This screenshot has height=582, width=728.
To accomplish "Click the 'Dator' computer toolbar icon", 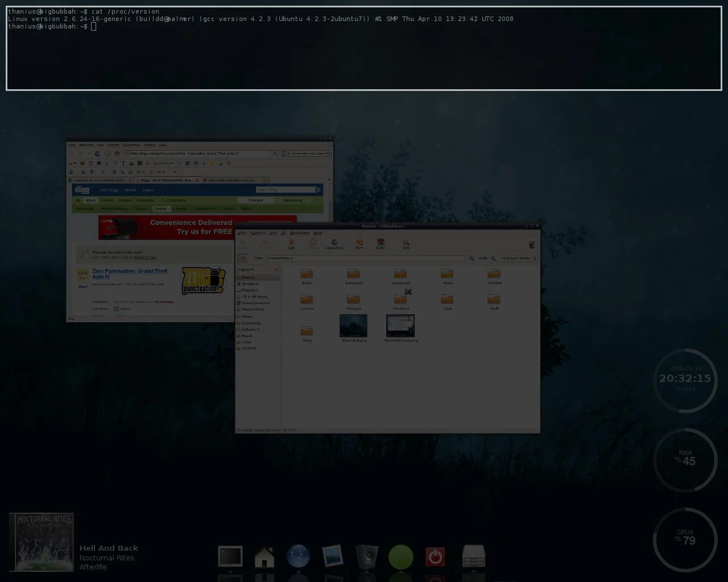I will [380, 243].
